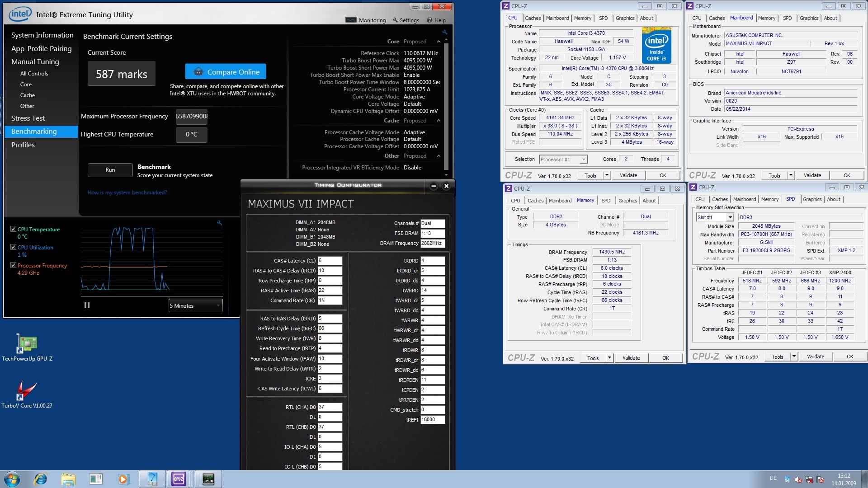The image size is (868, 488).
Task: Click the Command Rate (CR) 1N field
Action: click(x=330, y=300)
